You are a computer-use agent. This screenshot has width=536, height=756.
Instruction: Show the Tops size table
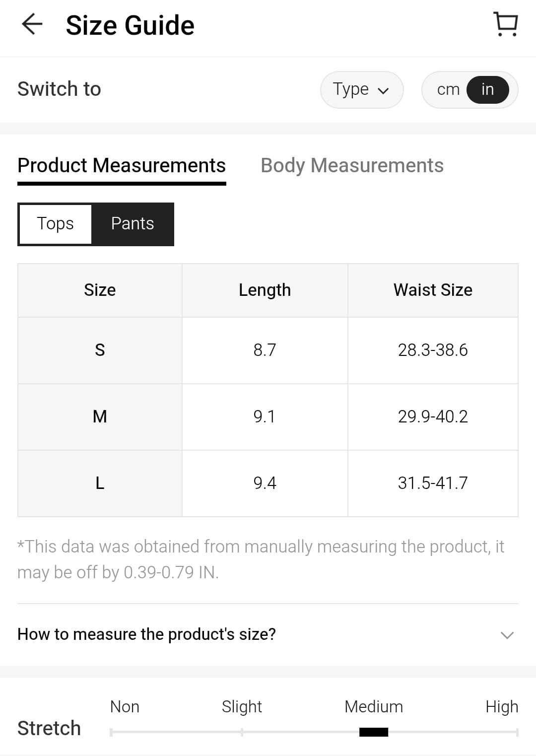tap(55, 224)
